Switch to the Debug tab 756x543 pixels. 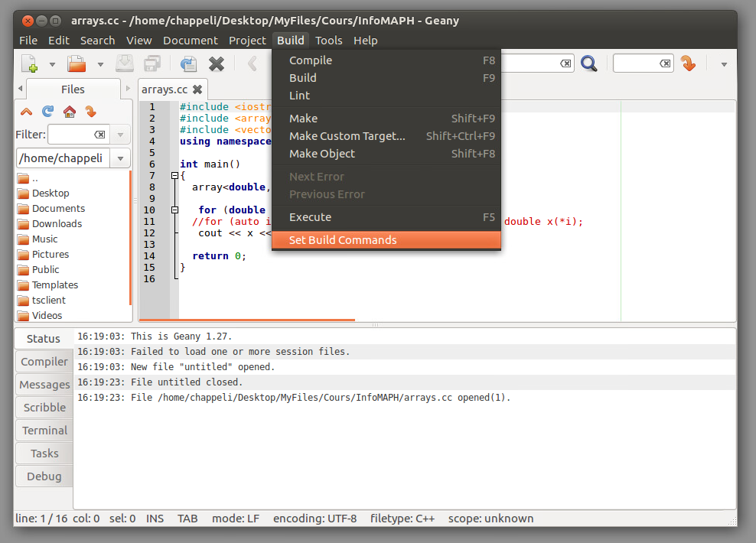pos(44,476)
